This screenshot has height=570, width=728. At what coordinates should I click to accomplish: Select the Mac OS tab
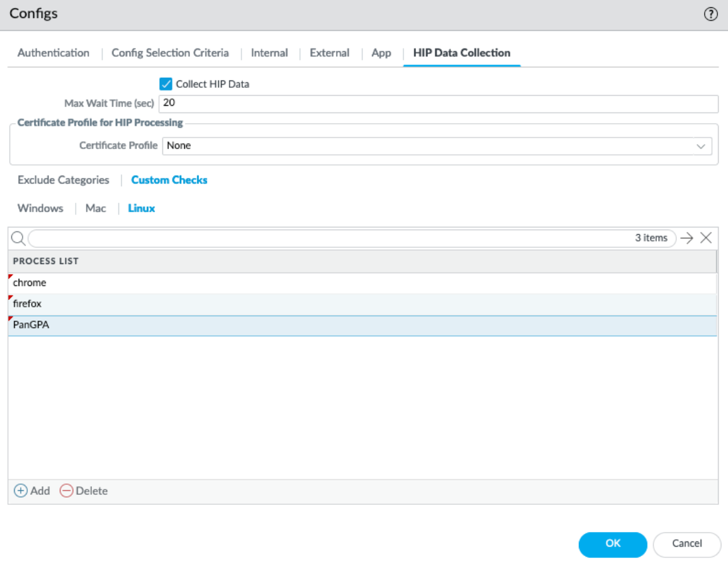tap(96, 208)
